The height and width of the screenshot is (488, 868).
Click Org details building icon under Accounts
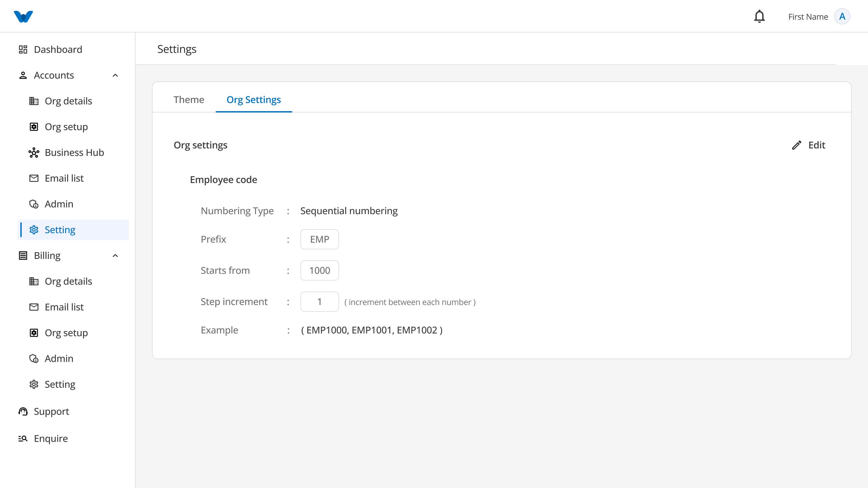tap(34, 101)
